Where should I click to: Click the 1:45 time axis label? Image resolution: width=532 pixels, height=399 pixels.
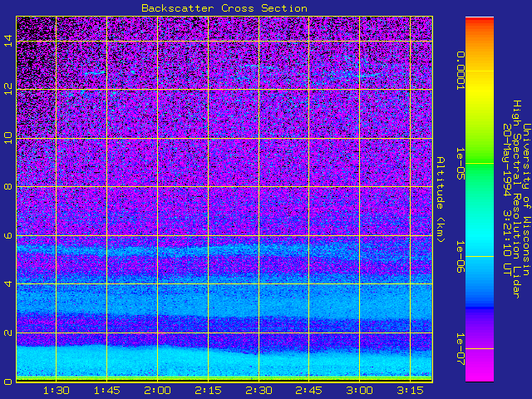click(x=107, y=391)
